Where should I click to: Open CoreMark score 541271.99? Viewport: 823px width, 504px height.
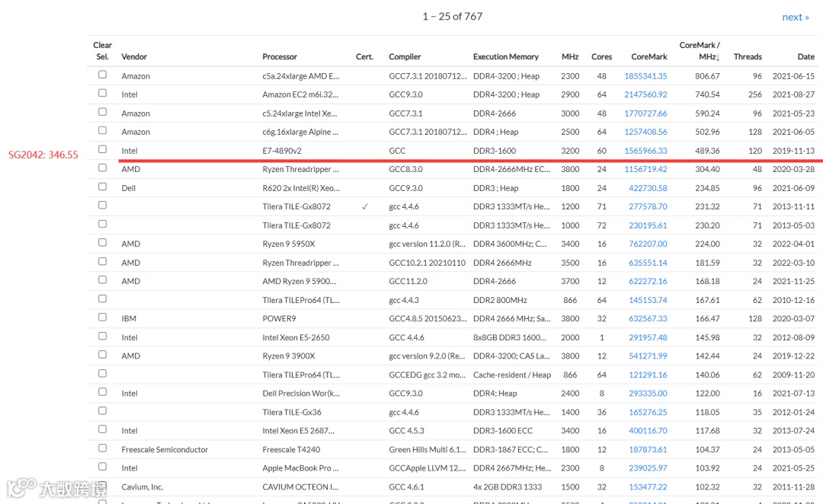[x=648, y=356]
